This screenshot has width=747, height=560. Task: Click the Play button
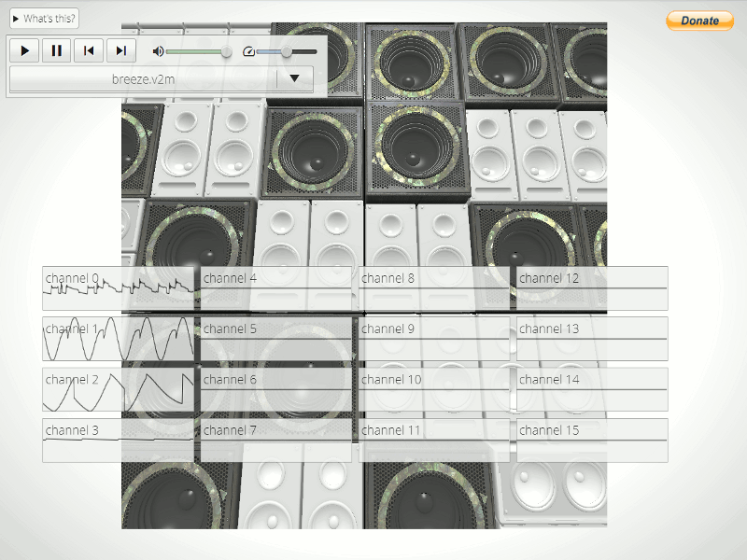click(x=25, y=50)
